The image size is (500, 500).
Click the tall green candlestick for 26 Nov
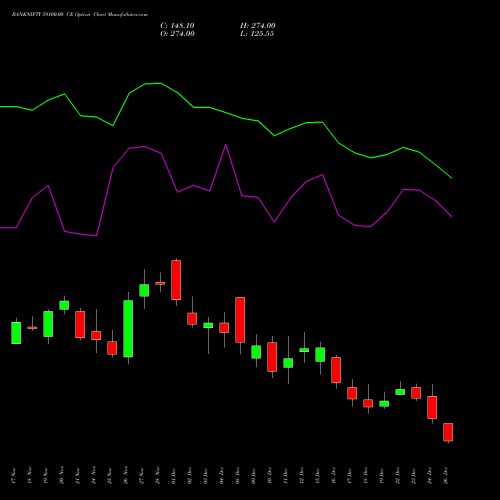pyautogui.click(x=128, y=329)
